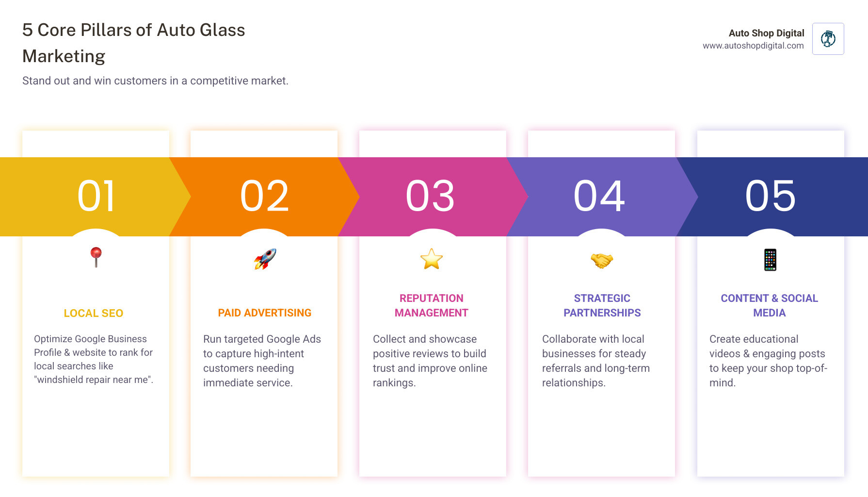Click the pink 03 arrow segment
Screen dimensions: 868x497
431,197
